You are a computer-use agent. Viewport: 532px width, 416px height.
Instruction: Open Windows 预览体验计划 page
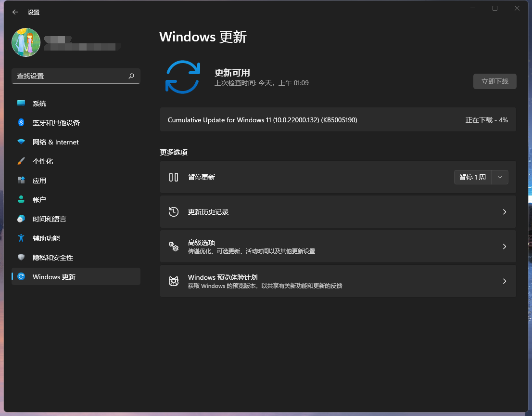(338, 281)
